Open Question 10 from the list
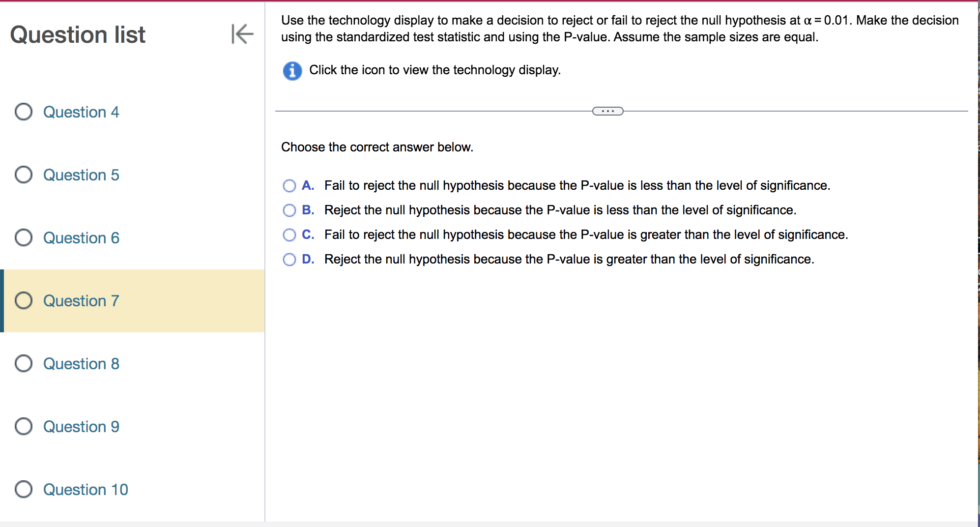The width and height of the screenshot is (980, 527). 85,489
